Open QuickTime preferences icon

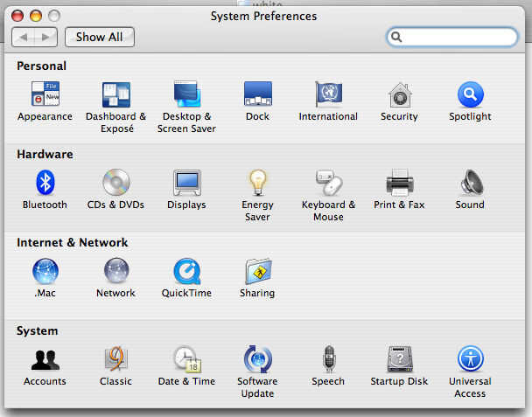[187, 271]
